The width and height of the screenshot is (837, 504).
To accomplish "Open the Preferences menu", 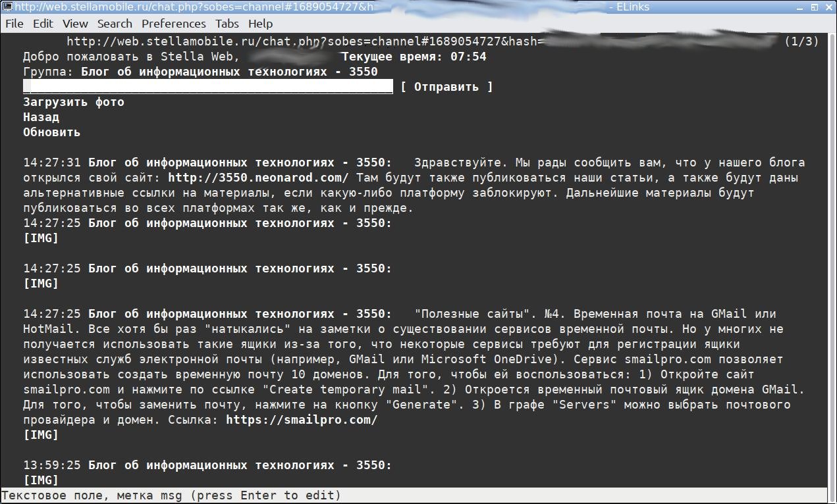I will coord(173,24).
